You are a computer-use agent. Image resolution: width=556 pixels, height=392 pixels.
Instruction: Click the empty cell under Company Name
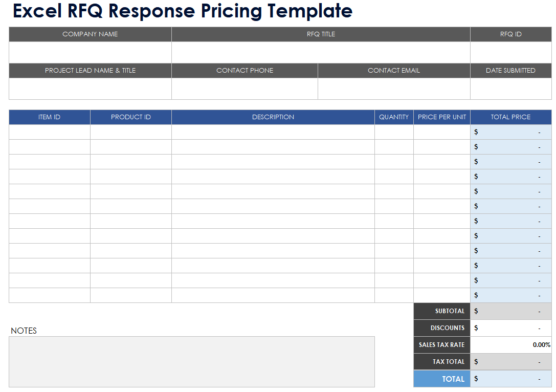(x=90, y=52)
